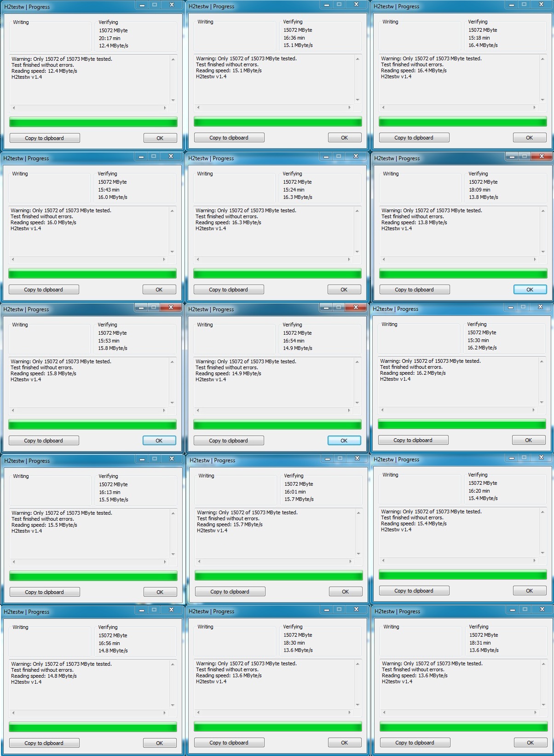This screenshot has height=756, width=554.
Task: Click OK in the 16.0 MByte/s window
Action: coord(159,290)
